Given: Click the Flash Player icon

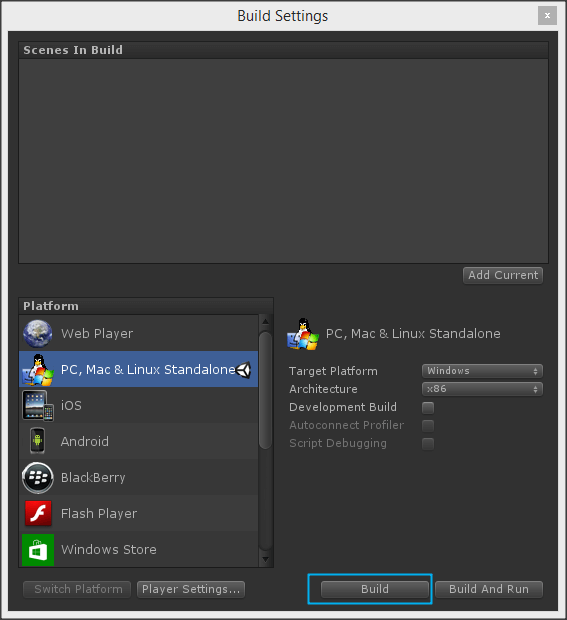Looking at the screenshot, I should click(38, 513).
